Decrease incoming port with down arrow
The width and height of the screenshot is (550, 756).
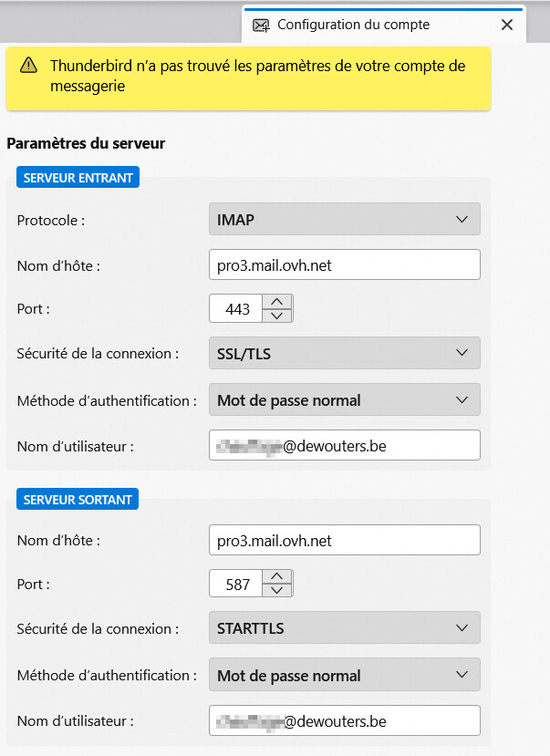[276, 316]
